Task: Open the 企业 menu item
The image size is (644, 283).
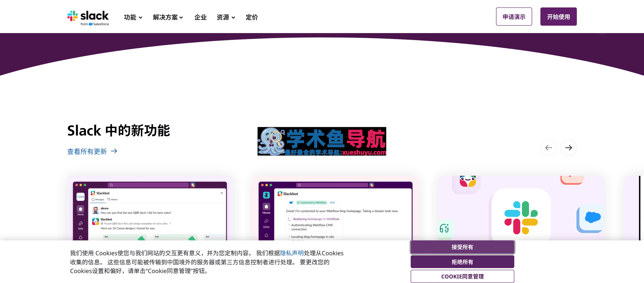Action: pyautogui.click(x=200, y=17)
